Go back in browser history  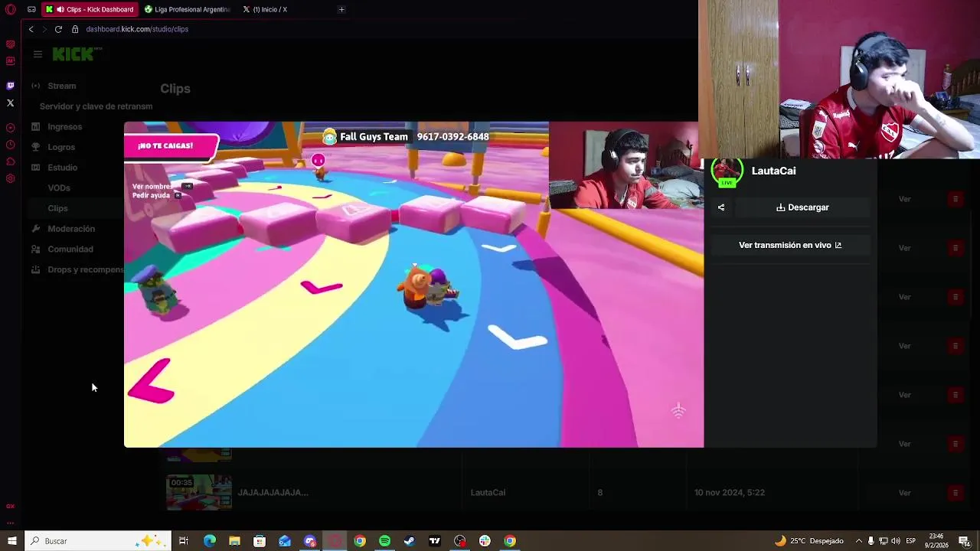tap(31, 29)
